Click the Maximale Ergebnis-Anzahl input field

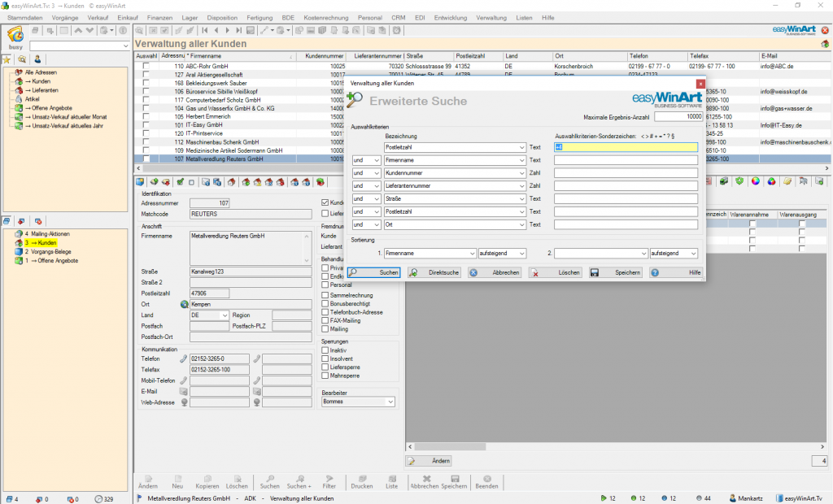click(x=678, y=117)
